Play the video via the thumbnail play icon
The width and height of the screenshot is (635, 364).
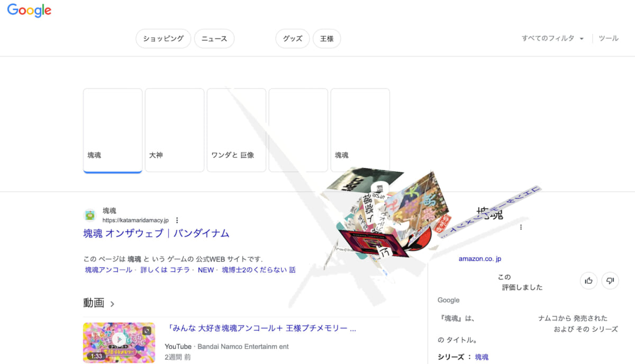pyautogui.click(x=119, y=339)
